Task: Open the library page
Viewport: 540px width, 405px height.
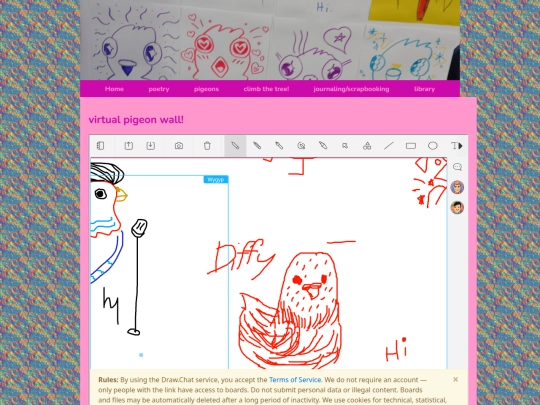Action: coord(424,89)
